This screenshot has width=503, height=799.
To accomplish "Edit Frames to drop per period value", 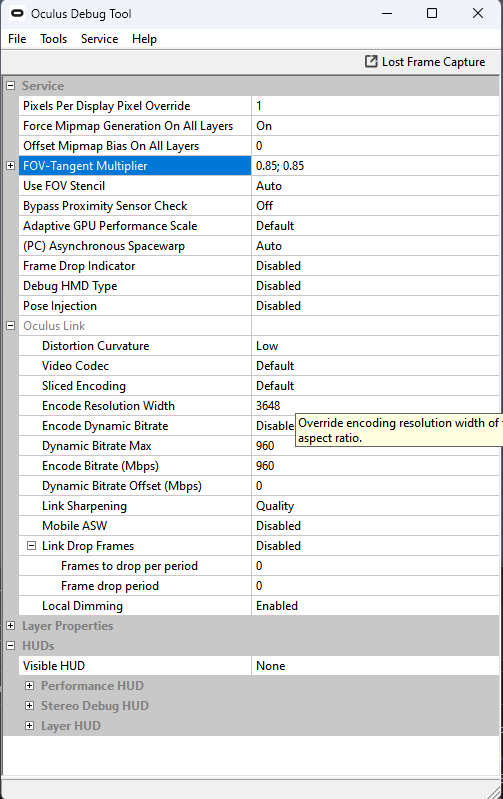I will click(x=375, y=566).
